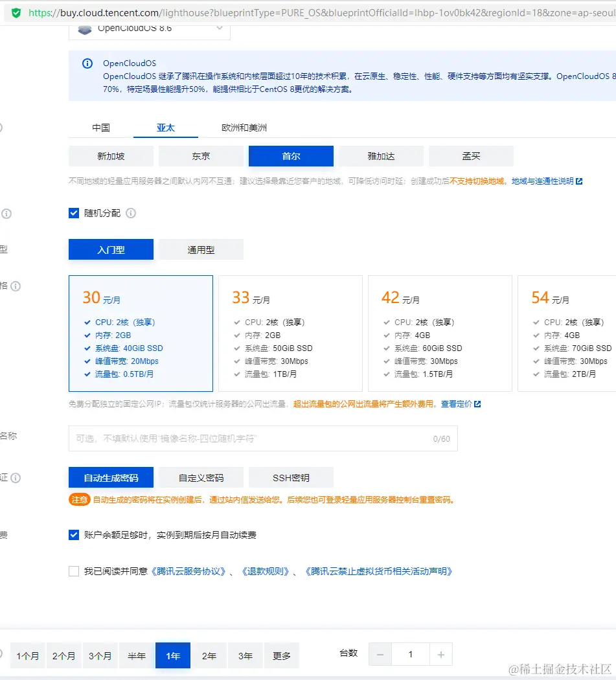Choose SSH密钥 login option
616x680 pixels.
point(291,477)
